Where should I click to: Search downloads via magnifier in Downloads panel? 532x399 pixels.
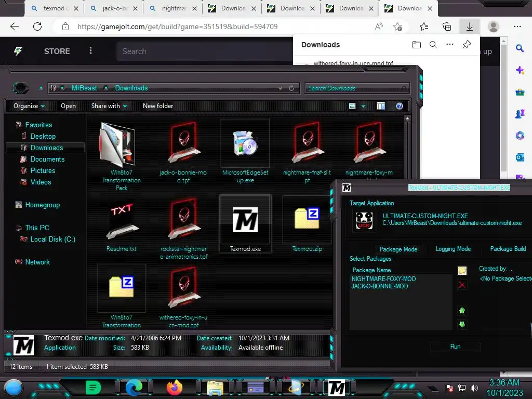pos(433,45)
